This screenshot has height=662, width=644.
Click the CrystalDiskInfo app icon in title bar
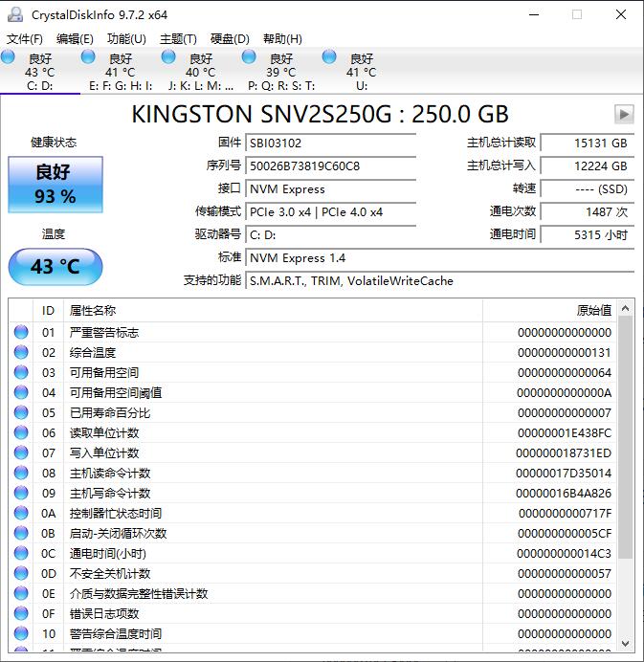click(x=15, y=14)
